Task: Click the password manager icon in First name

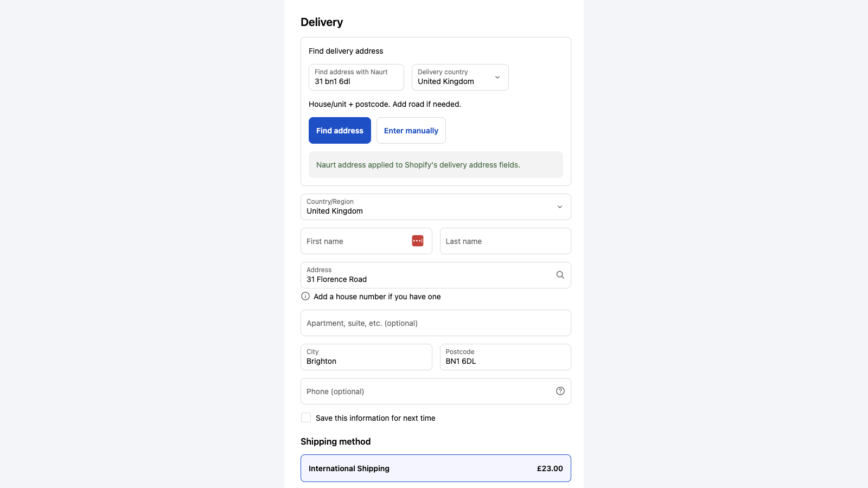Action: [x=418, y=241]
